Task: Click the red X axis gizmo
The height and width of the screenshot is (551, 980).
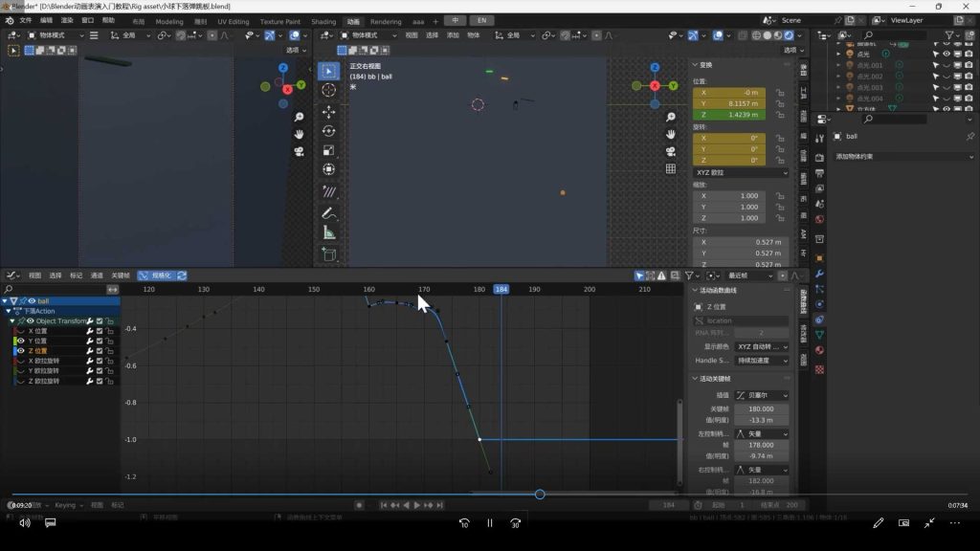Action: pos(655,86)
